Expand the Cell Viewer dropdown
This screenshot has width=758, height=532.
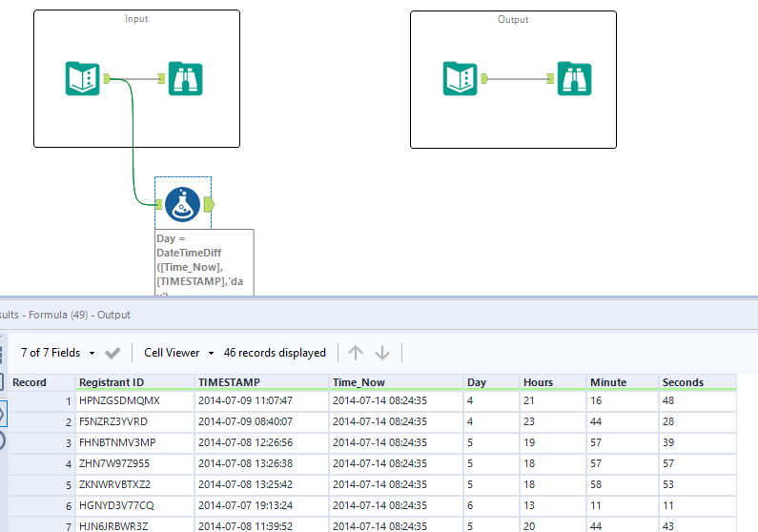pos(179,353)
